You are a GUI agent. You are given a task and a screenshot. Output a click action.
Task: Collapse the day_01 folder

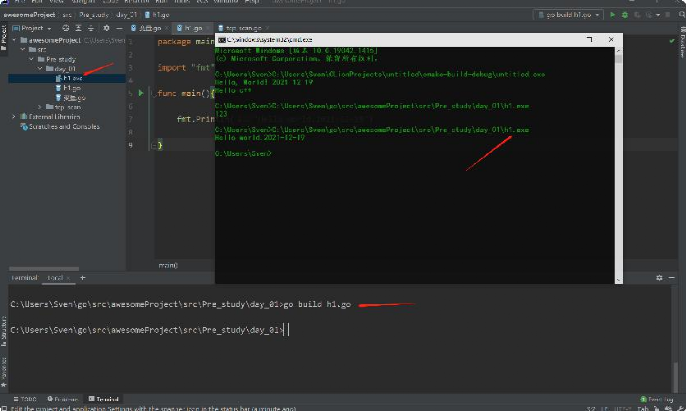tap(38, 68)
